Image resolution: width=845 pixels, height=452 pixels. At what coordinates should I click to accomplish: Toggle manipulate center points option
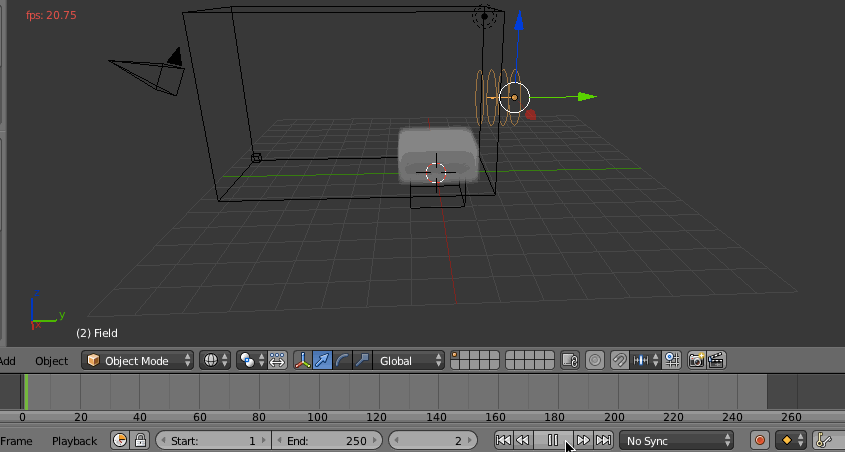[277, 360]
